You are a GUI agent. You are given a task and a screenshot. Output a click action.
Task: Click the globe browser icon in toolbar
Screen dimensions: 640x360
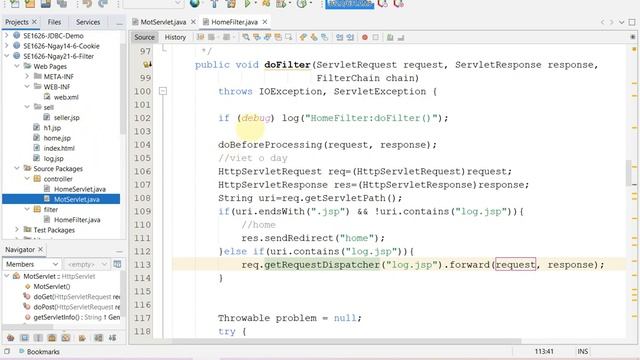195,4
